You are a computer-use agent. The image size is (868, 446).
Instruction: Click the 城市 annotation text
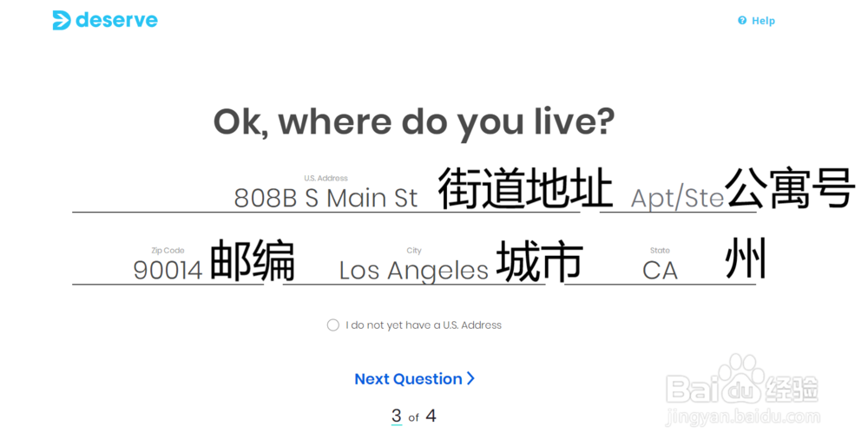[539, 261]
